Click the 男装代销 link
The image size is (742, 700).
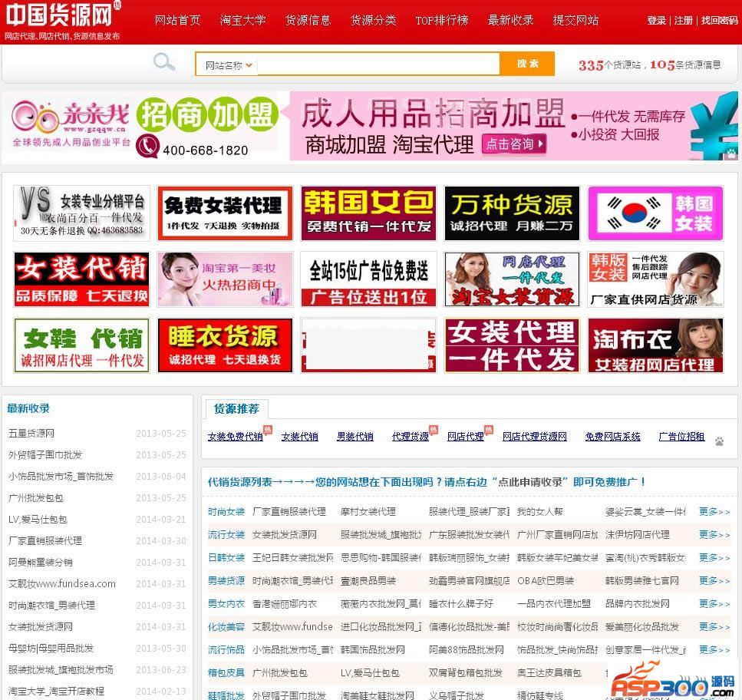coord(355,437)
